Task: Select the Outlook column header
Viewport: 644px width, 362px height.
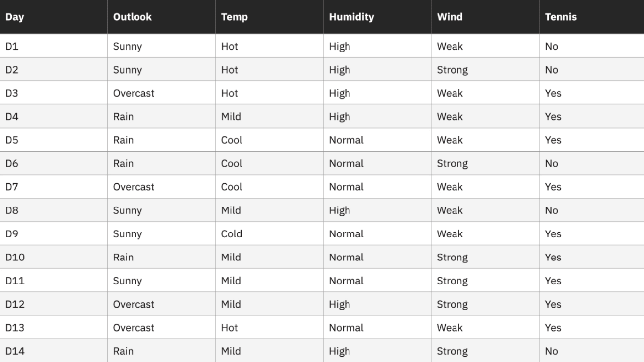Action: pos(161,17)
